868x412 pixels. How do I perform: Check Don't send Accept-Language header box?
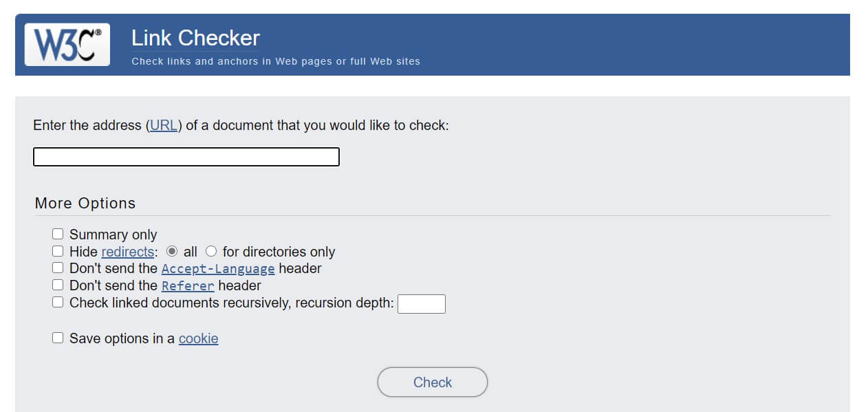[x=58, y=268]
